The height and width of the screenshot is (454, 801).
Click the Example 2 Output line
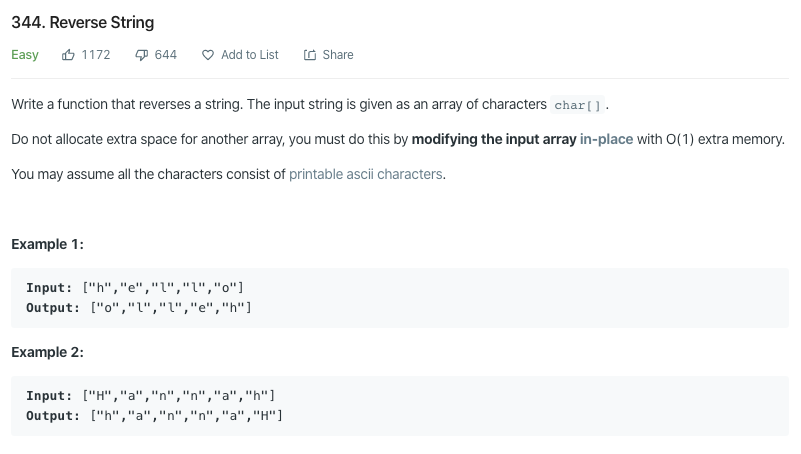[155, 415]
